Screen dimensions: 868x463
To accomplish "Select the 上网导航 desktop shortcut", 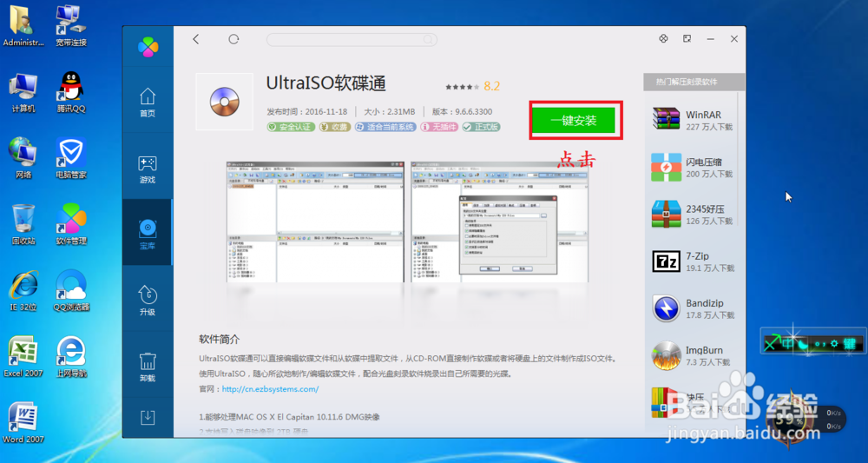I will 71,357.
